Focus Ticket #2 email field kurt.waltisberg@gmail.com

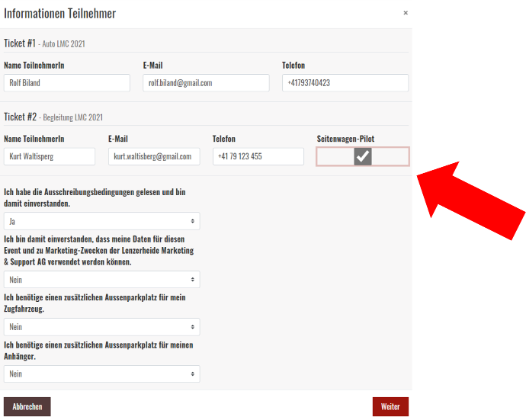click(154, 156)
